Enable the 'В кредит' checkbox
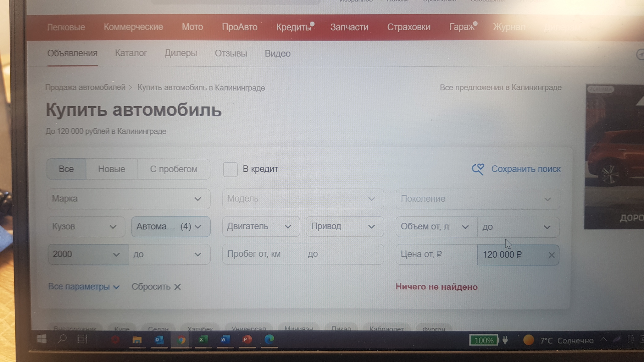This screenshot has width=644, height=362. pos(230,169)
